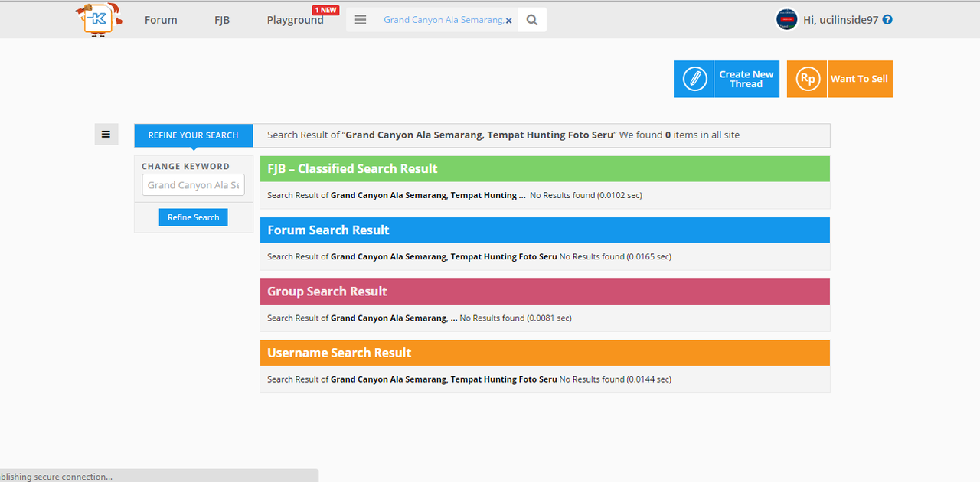Click the Kaskus logo mascot
Screen dimensions: 980x482
[x=99, y=19]
